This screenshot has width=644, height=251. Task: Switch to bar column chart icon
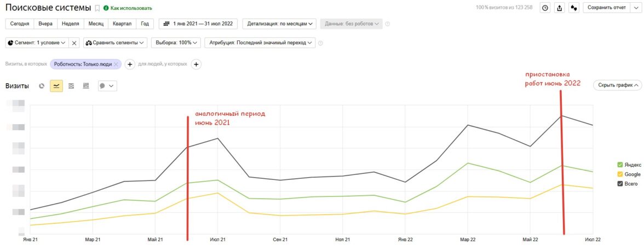tap(86, 86)
